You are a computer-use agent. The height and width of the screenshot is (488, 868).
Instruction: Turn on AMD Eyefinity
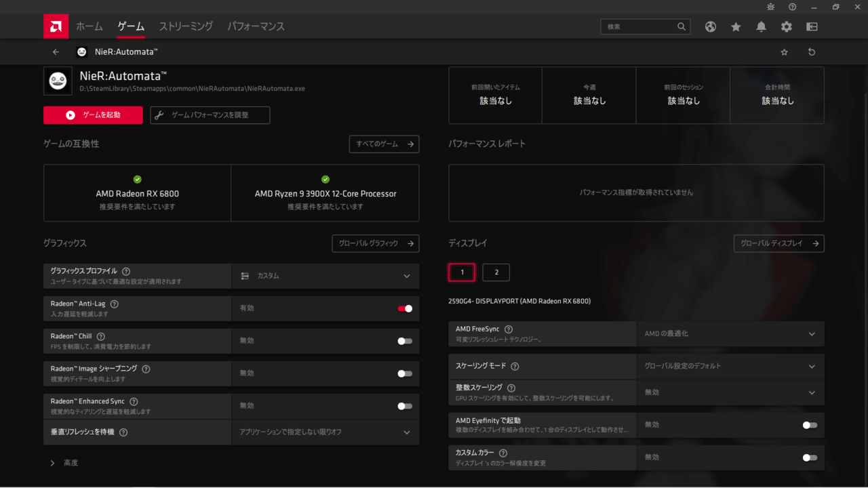pos(809,424)
